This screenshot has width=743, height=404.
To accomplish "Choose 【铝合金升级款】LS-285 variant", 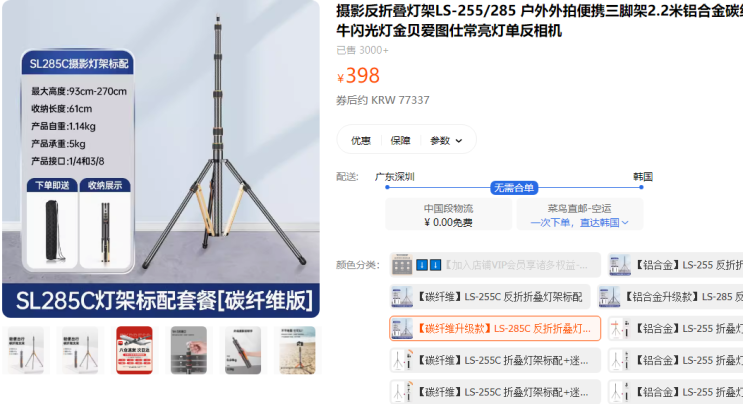I will tap(670, 297).
